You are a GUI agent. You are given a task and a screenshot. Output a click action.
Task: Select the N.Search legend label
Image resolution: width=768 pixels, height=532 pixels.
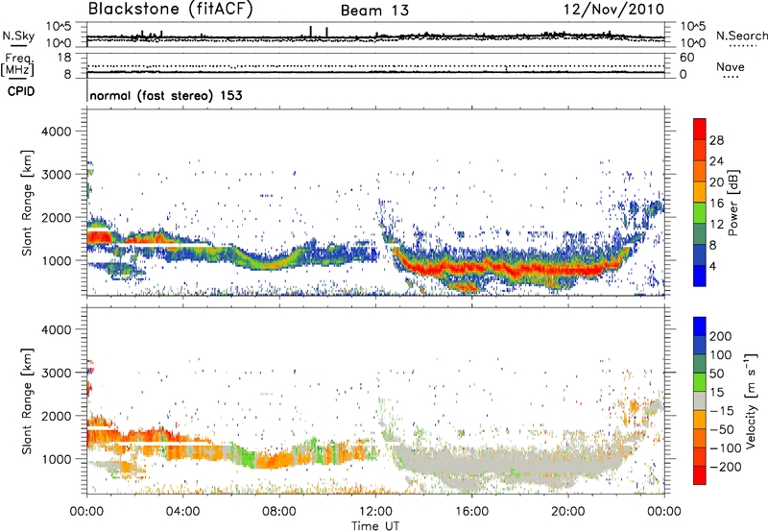pyautogui.click(x=741, y=36)
